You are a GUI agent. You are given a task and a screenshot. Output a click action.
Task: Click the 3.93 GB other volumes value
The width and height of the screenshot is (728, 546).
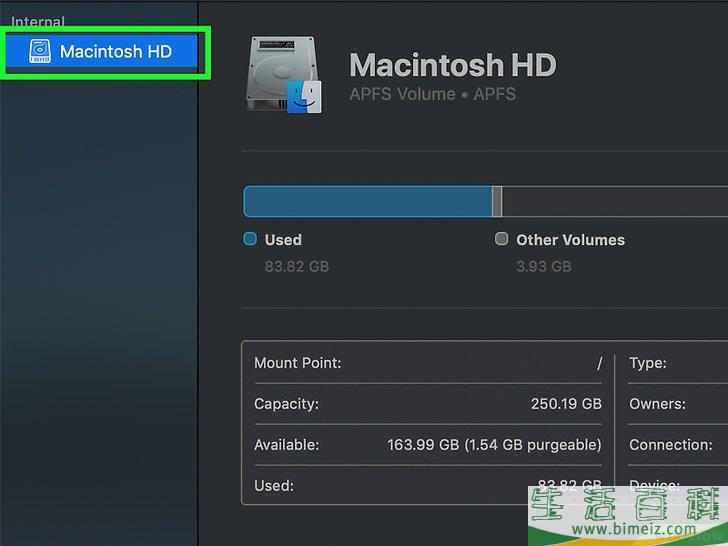[544, 266]
